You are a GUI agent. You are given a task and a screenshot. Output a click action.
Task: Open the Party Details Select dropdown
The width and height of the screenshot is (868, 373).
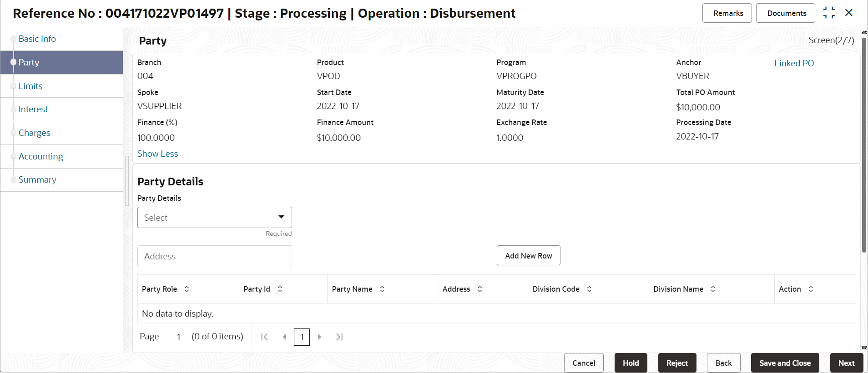click(215, 218)
